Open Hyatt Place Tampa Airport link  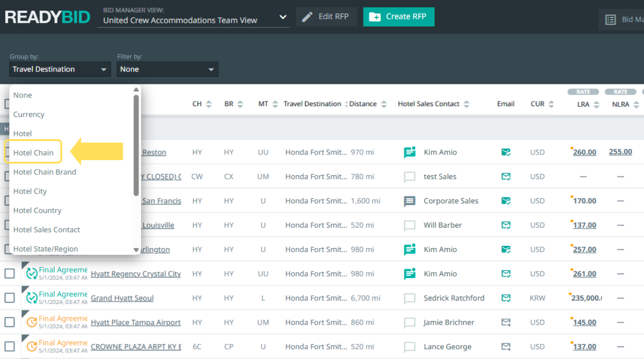tap(136, 322)
